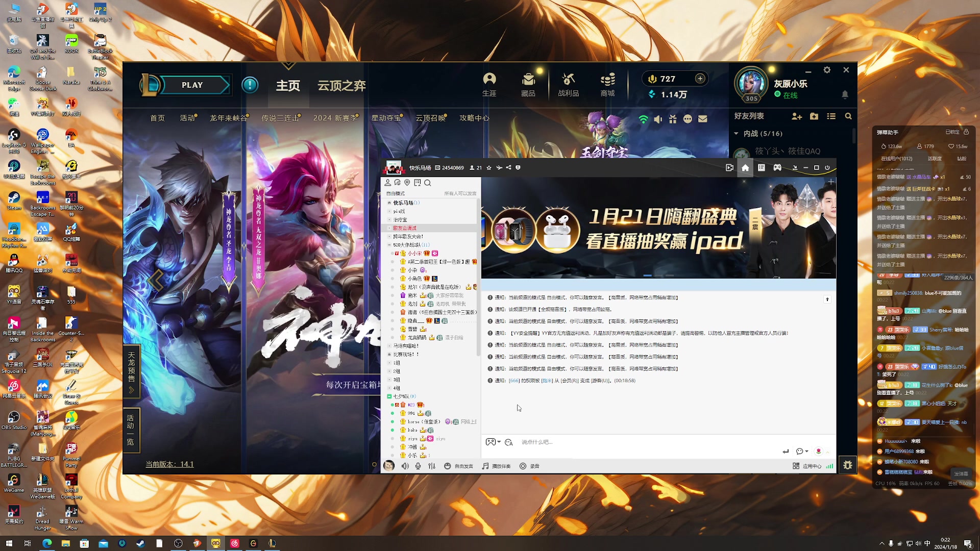Toggle 播放伴奏 accompaniment playback
980x551 pixels.
496,466
